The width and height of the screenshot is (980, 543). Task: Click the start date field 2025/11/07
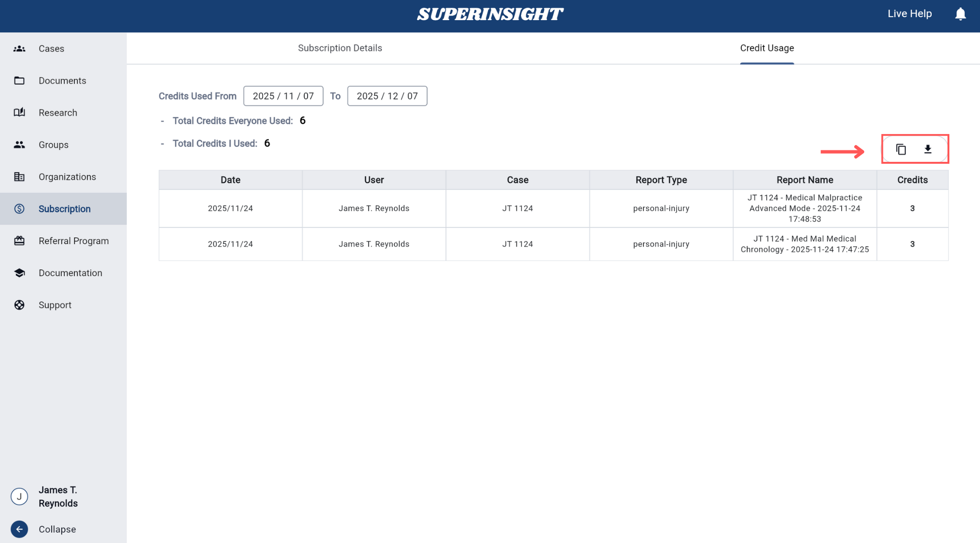point(283,96)
